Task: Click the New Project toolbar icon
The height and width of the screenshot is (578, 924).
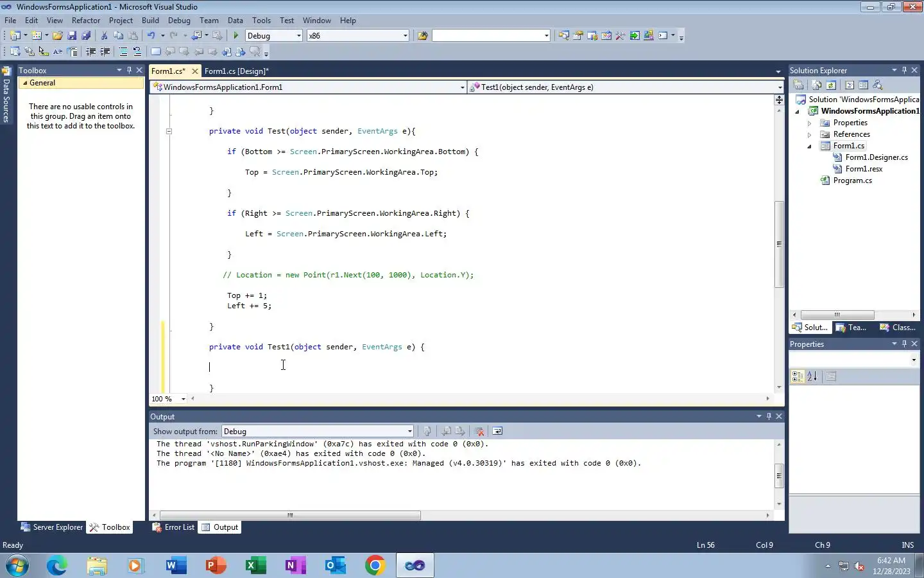Action: click(x=15, y=35)
